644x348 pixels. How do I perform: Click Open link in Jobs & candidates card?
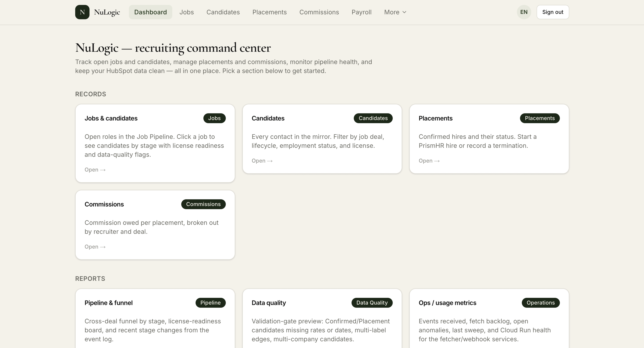point(95,170)
